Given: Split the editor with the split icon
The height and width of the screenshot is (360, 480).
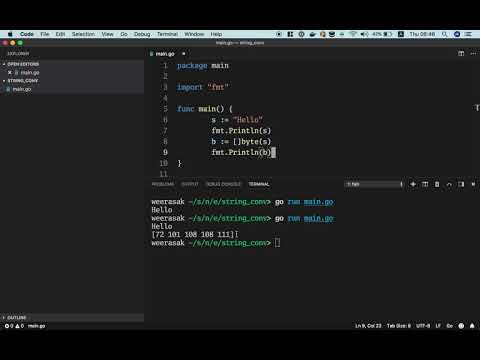Looking at the screenshot, I should pos(461,53).
